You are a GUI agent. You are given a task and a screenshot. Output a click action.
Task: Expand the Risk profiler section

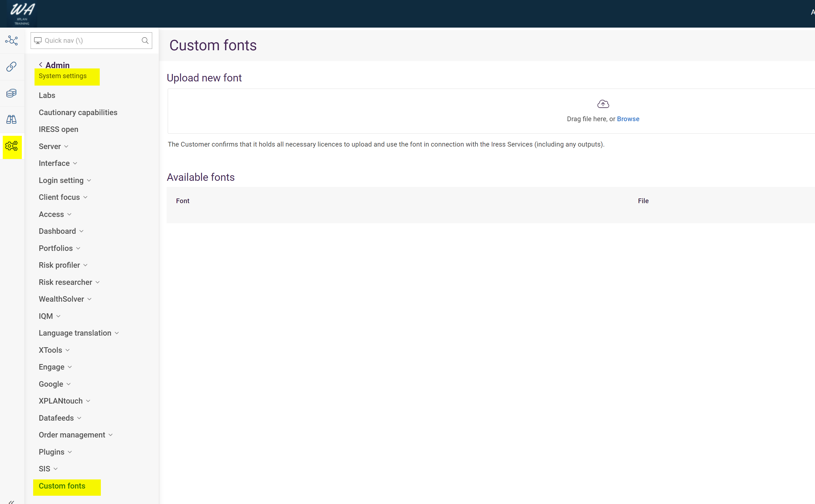(x=63, y=265)
